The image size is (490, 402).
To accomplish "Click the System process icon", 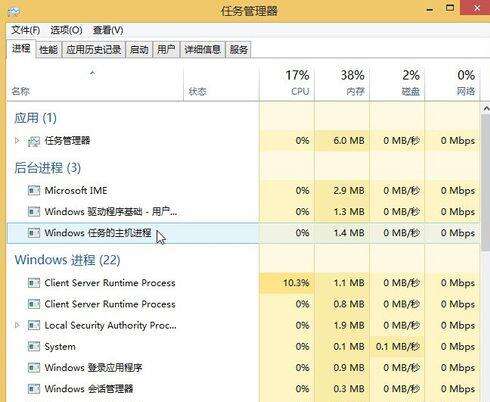I will (x=34, y=347).
